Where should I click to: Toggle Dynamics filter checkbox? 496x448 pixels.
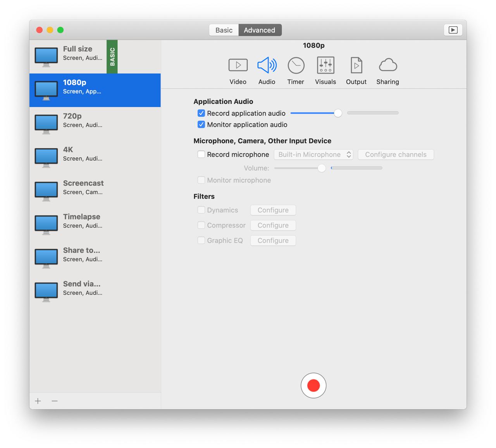[x=201, y=210]
